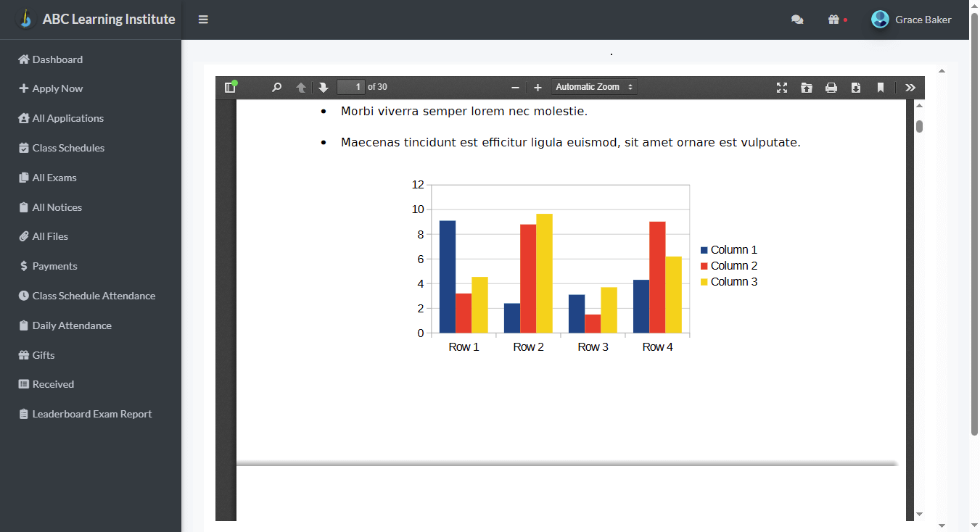Open the PDF find search tool

pos(276,88)
